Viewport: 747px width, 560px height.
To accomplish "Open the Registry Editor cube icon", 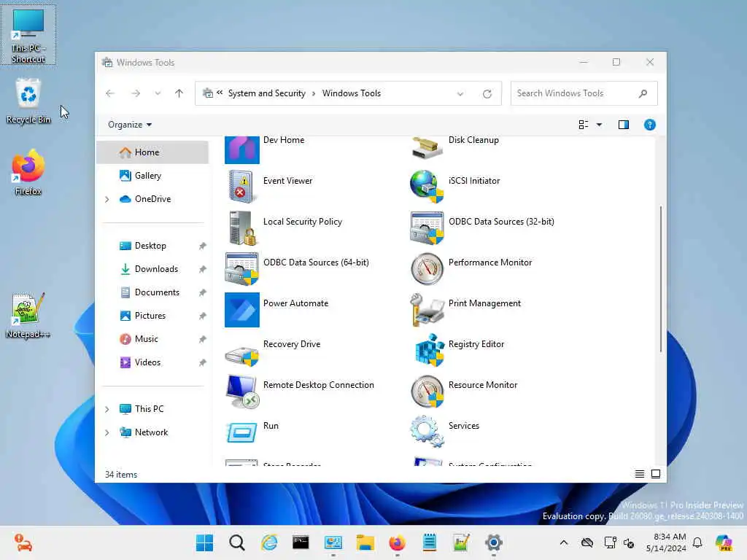I will [429, 350].
